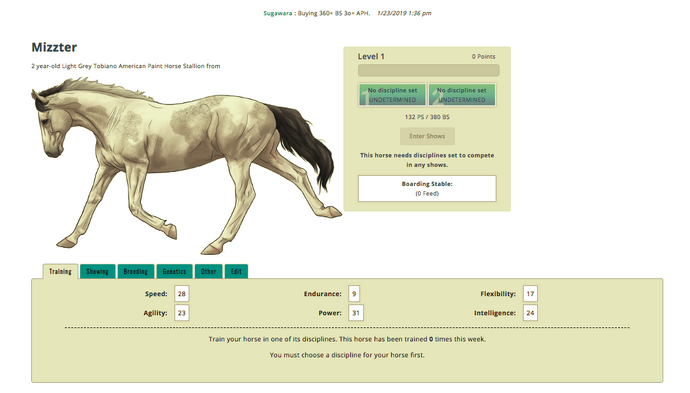Click the Intelligence stat value box
690x393 pixels.
click(530, 313)
